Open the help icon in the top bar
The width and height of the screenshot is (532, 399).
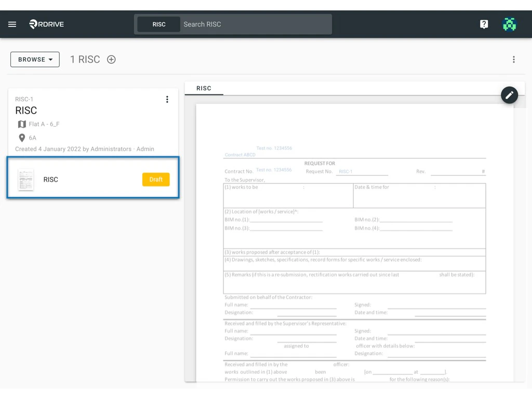pyautogui.click(x=484, y=24)
